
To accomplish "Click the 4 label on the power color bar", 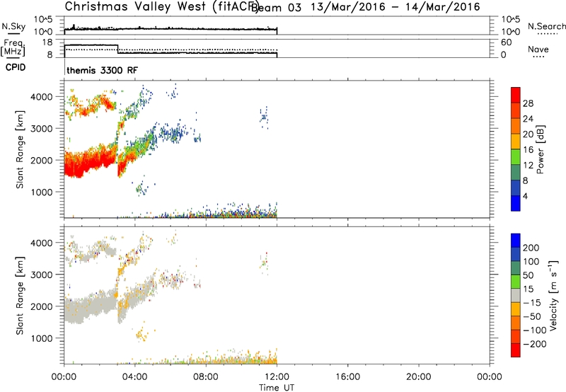I will [526, 196].
